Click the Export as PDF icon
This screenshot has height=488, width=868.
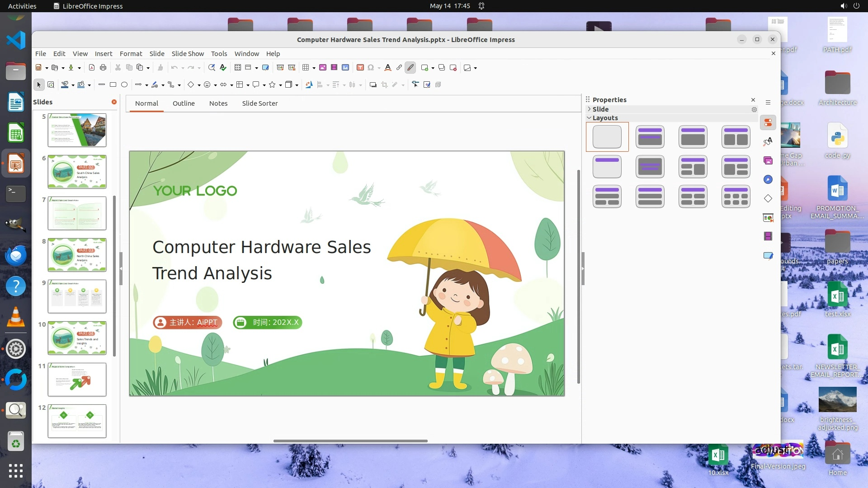pyautogui.click(x=92, y=68)
